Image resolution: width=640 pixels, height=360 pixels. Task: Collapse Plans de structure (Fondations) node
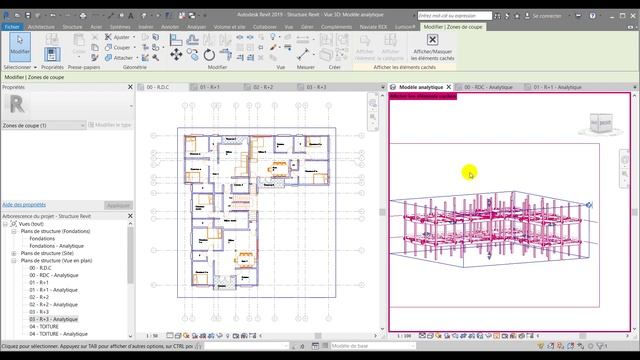pyautogui.click(x=13, y=231)
